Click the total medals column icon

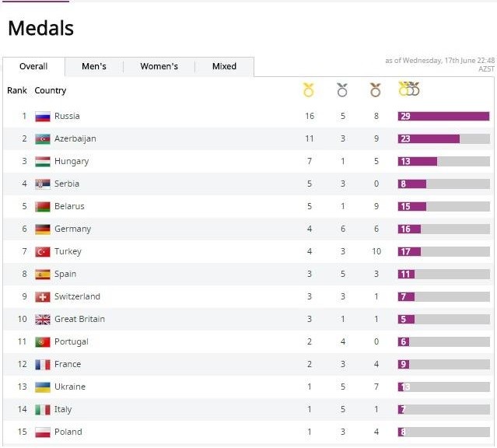click(x=409, y=89)
